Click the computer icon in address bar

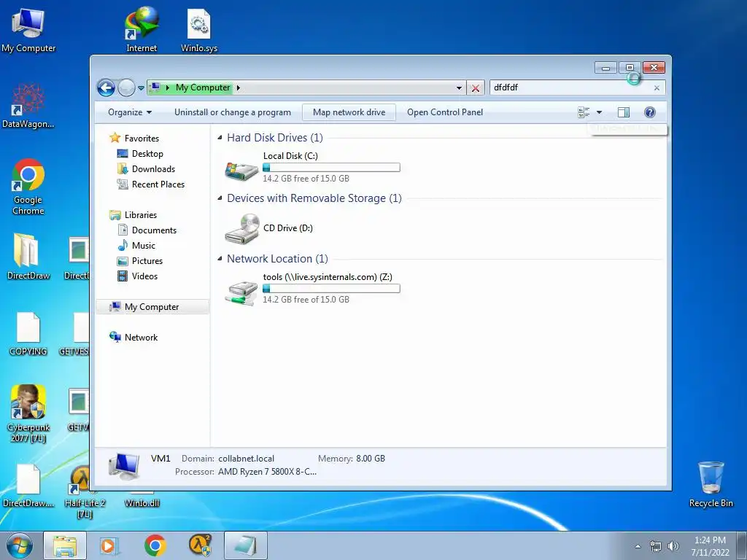155,87
